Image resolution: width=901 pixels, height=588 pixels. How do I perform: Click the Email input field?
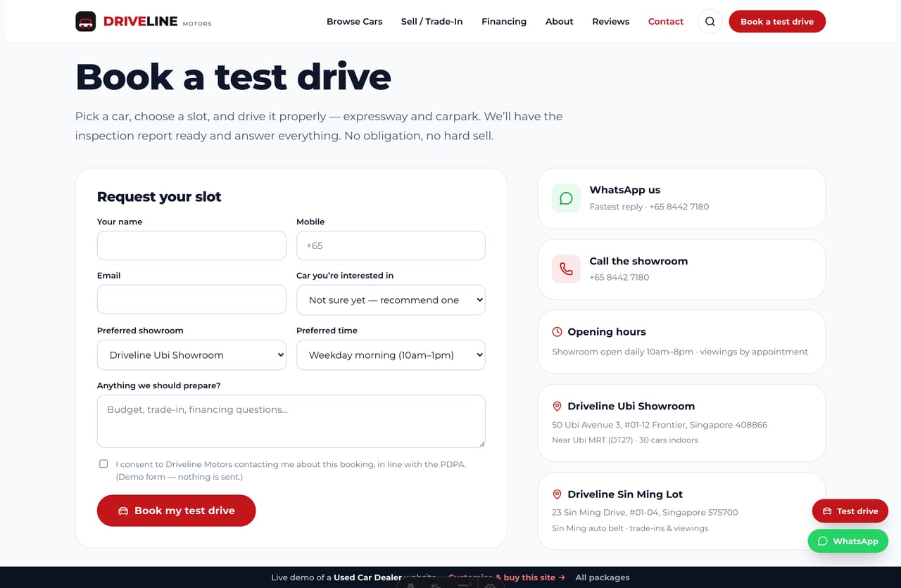pos(191,300)
